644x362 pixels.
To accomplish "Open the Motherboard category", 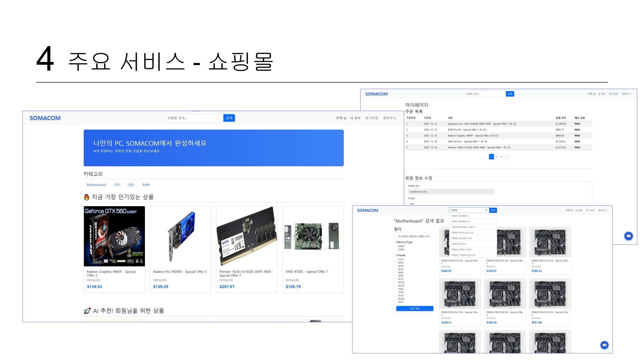I will (96, 185).
